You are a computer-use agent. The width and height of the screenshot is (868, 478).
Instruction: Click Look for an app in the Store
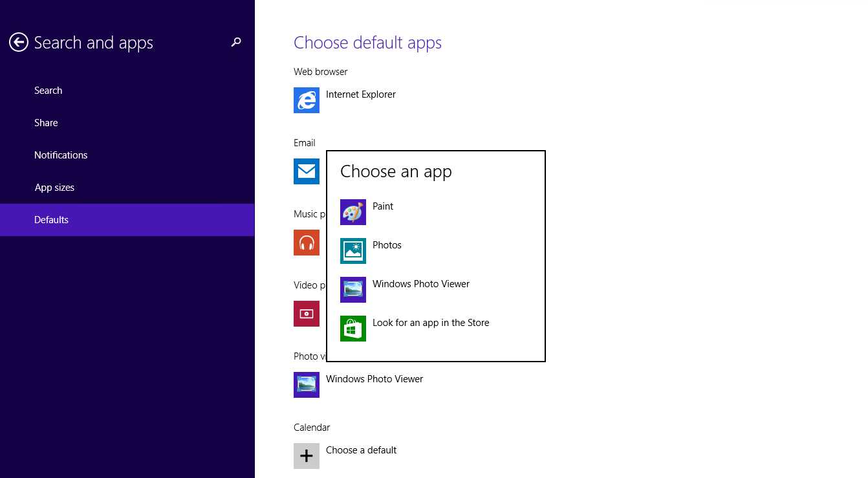click(436, 329)
